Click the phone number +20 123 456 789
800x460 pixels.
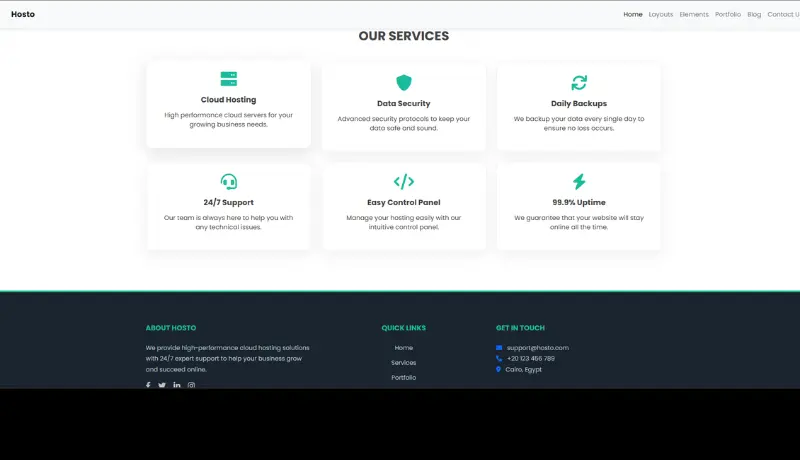pyautogui.click(x=531, y=359)
